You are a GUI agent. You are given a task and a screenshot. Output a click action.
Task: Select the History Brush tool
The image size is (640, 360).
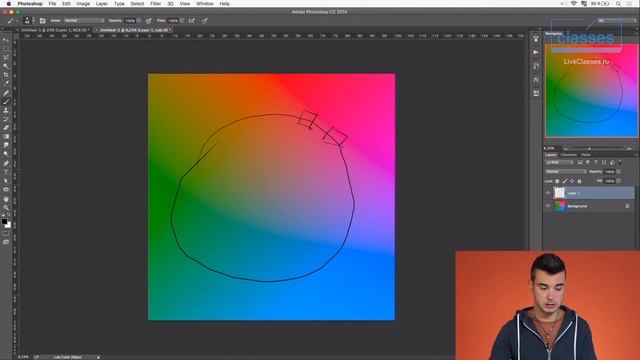(6, 119)
